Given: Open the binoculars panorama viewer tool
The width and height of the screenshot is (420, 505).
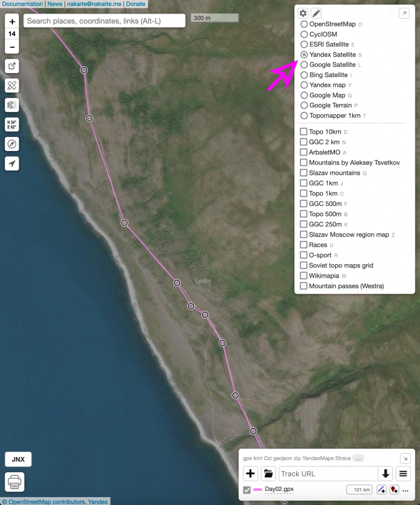Looking at the screenshot, I should pyautogui.click(x=12, y=105).
